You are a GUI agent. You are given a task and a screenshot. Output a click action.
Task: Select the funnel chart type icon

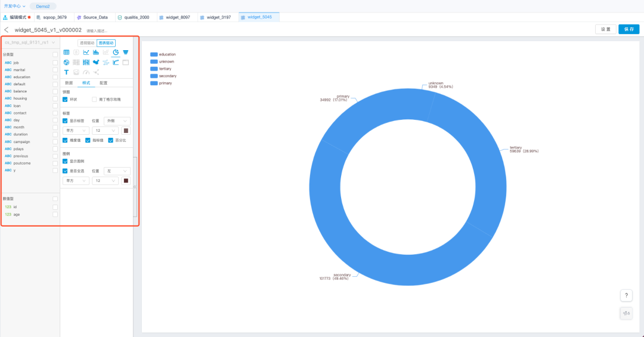[x=126, y=52]
